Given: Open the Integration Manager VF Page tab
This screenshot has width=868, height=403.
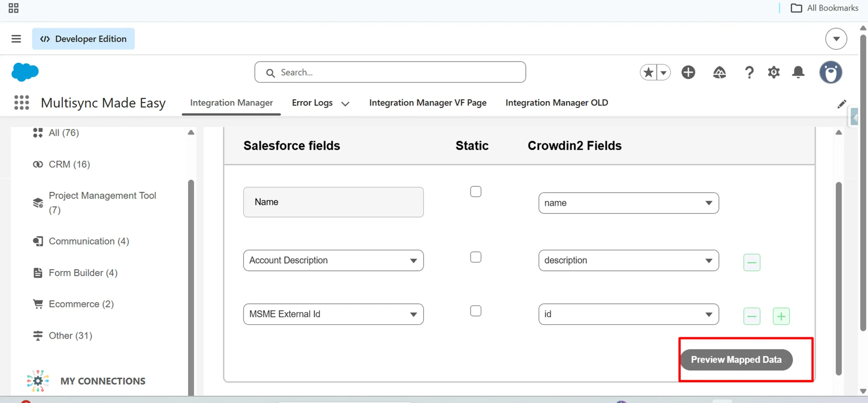Looking at the screenshot, I should [428, 103].
